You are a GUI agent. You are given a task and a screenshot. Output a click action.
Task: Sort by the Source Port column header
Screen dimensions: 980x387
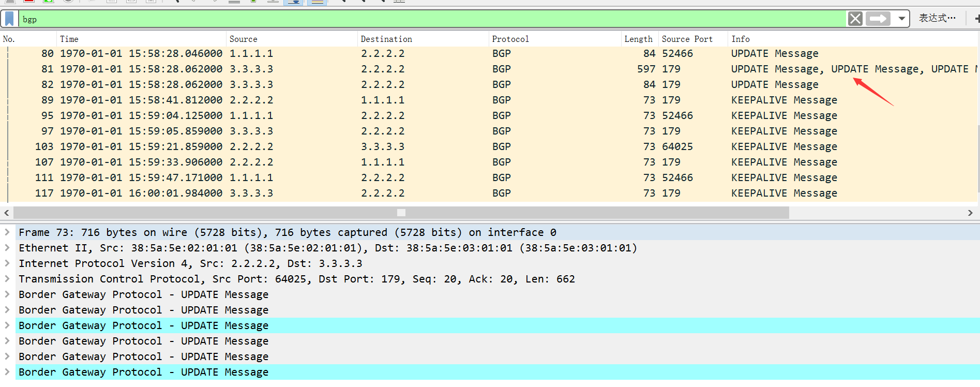pyautogui.click(x=693, y=39)
